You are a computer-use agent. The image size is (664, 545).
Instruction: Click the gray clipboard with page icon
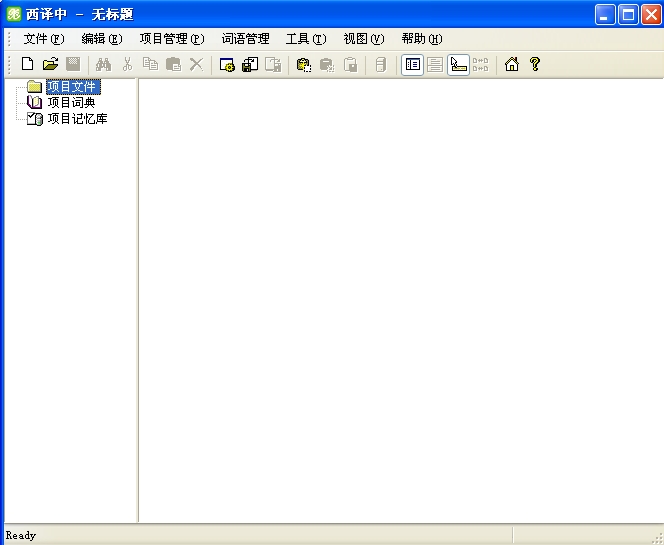coord(350,64)
